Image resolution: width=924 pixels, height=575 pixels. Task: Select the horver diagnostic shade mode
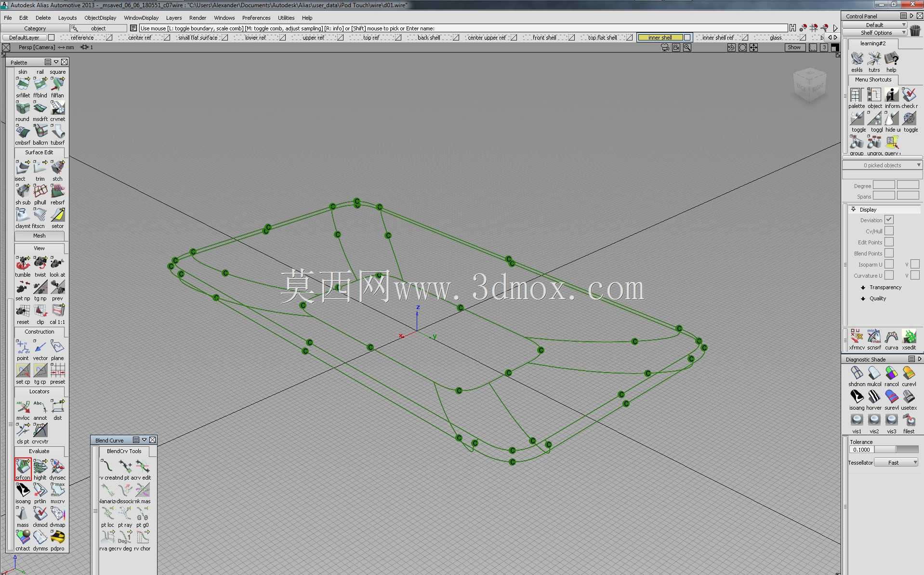874,397
